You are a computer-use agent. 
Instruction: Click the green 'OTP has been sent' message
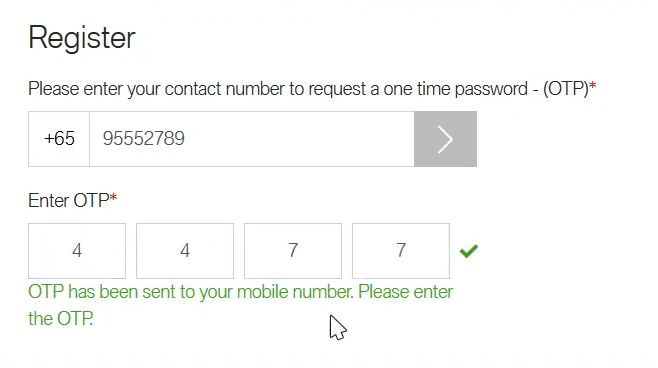click(x=240, y=305)
